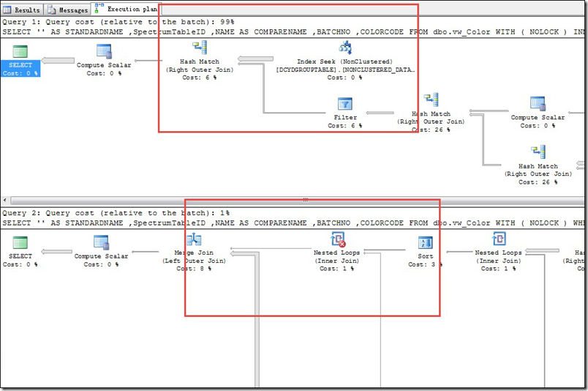
Task: Select the Merge Join (Left Outer Join) icon
Action: click(194, 240)
